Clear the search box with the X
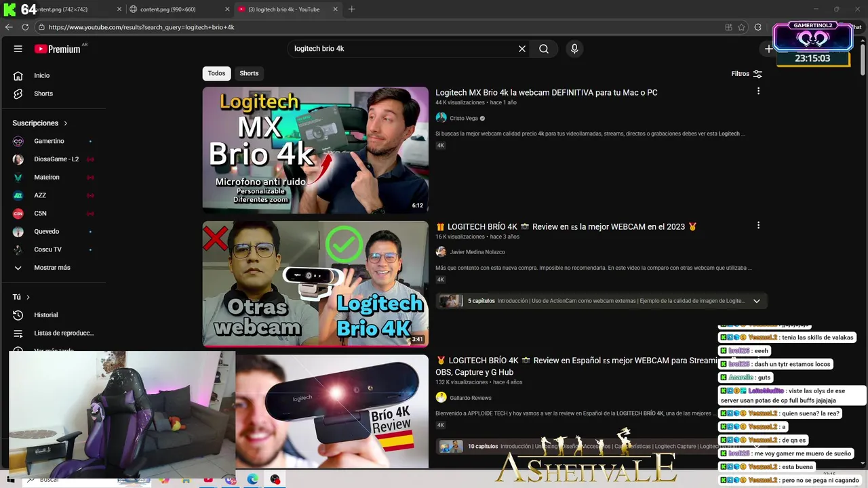This screenshot has height=488, width=868. 522,49
